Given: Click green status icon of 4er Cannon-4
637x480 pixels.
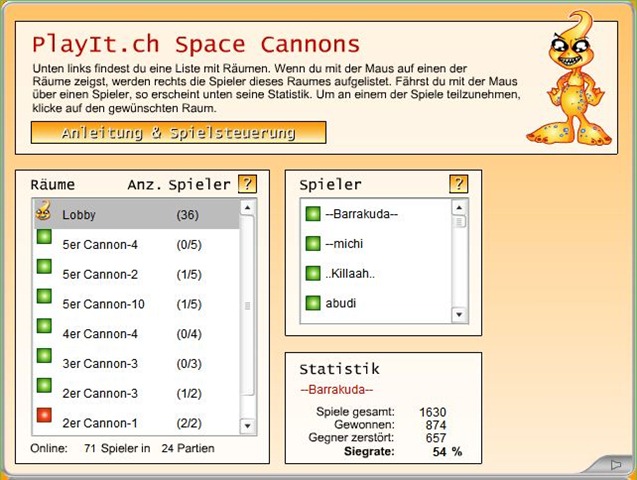Looking at the screenshot, I should [44, 326].
